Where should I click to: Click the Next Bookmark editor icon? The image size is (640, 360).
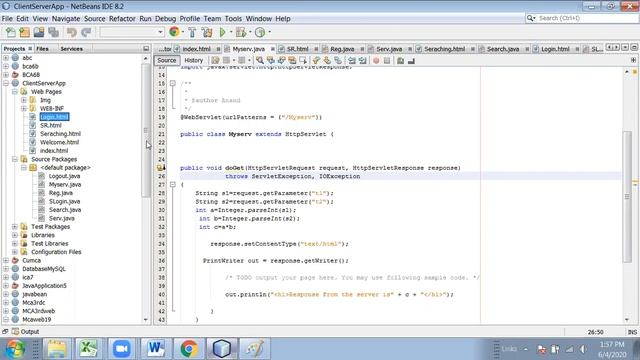[327, 60]
